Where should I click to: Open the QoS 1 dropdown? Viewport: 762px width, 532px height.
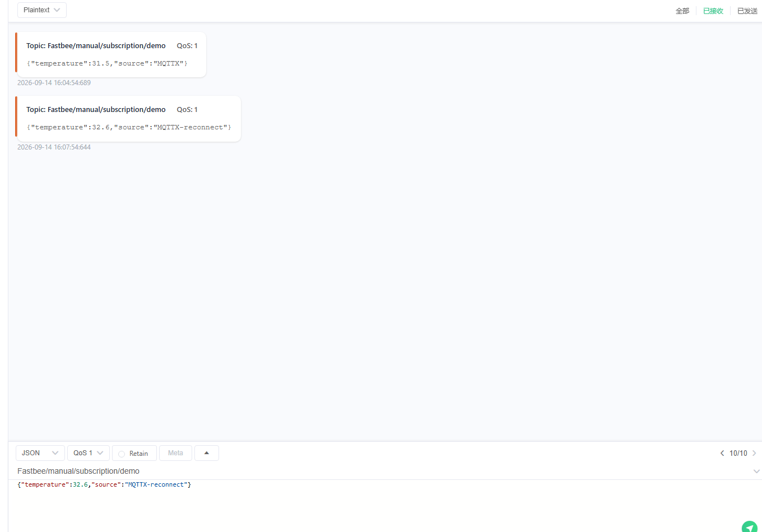point(89,453)
